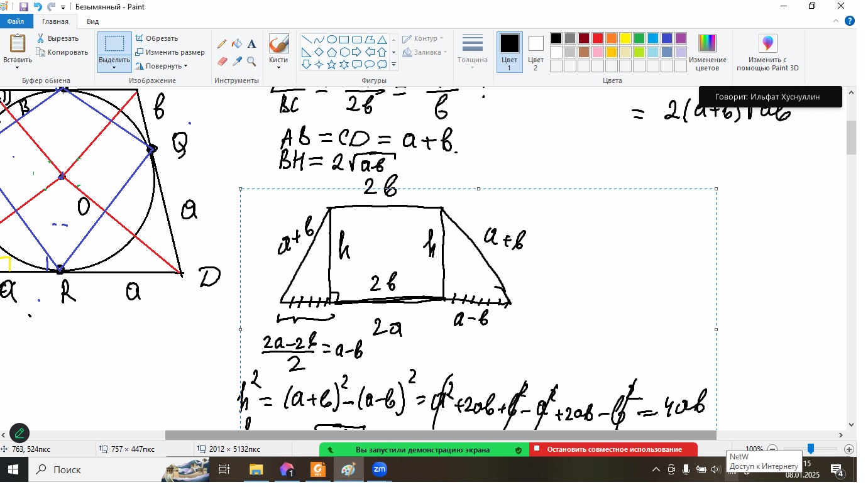Switch to the View (Вид) tab
This screenshot has width=868, height=487.
[92, 21]
